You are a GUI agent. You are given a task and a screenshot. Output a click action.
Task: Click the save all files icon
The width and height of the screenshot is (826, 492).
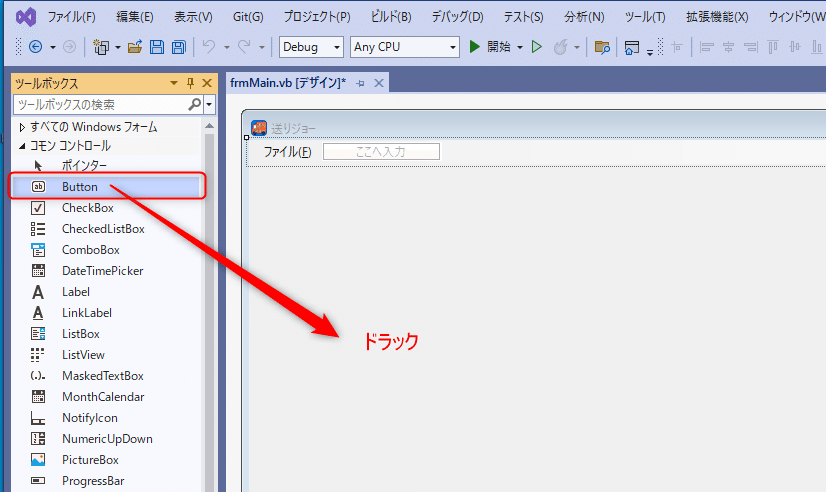click(179, 47)
